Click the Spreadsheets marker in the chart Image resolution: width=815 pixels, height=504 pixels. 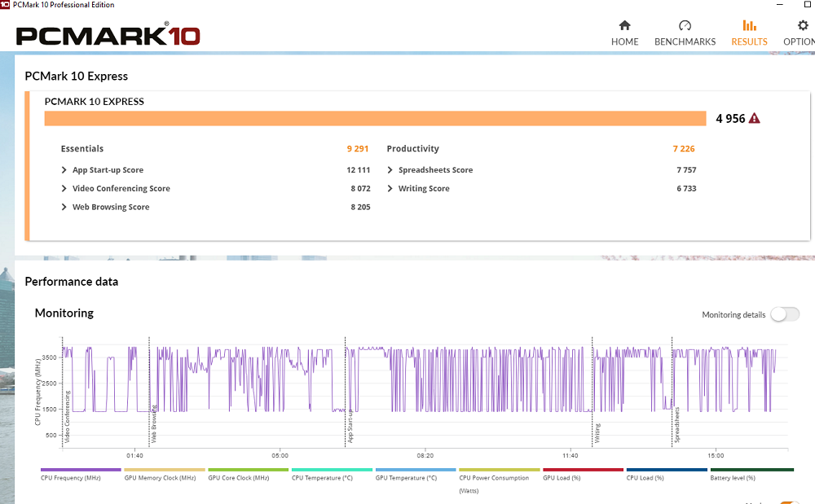676,424
